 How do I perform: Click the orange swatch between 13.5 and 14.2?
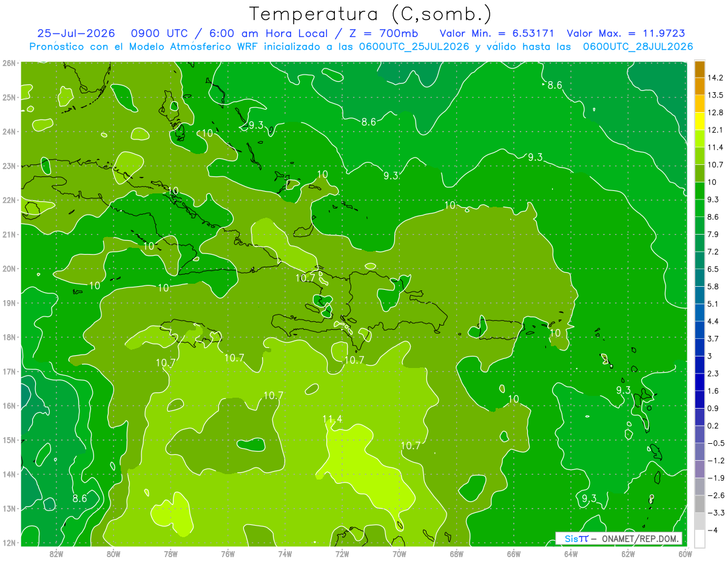click(699, 86)
